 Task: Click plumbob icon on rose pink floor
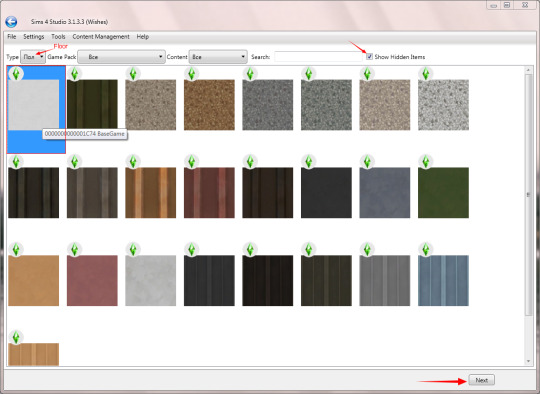click(x=74, y=249)
